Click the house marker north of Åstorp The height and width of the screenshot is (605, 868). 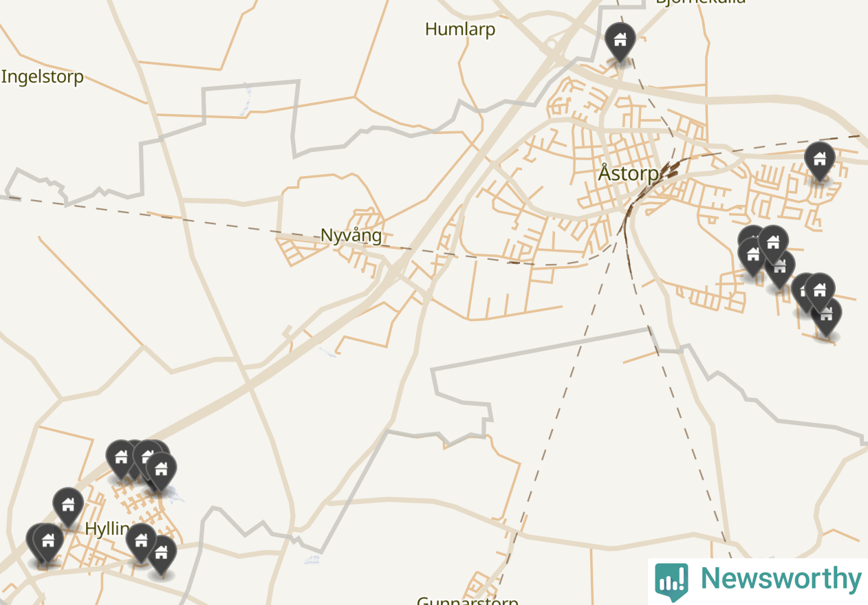click(x=620, y=41)
